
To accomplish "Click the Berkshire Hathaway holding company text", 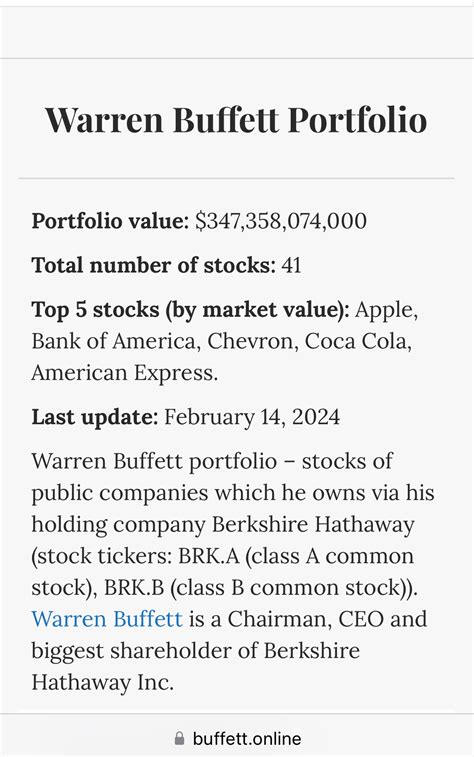I will [x=313, y=525].
